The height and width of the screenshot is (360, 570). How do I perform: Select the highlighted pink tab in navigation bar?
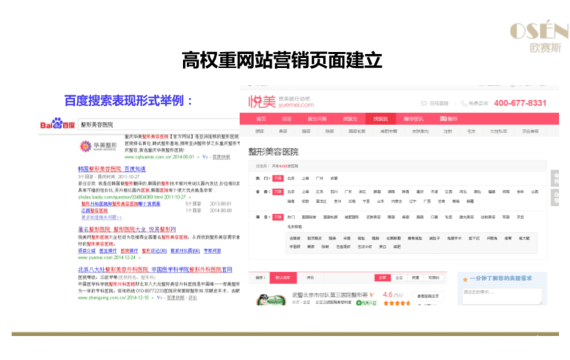(381, 119)
